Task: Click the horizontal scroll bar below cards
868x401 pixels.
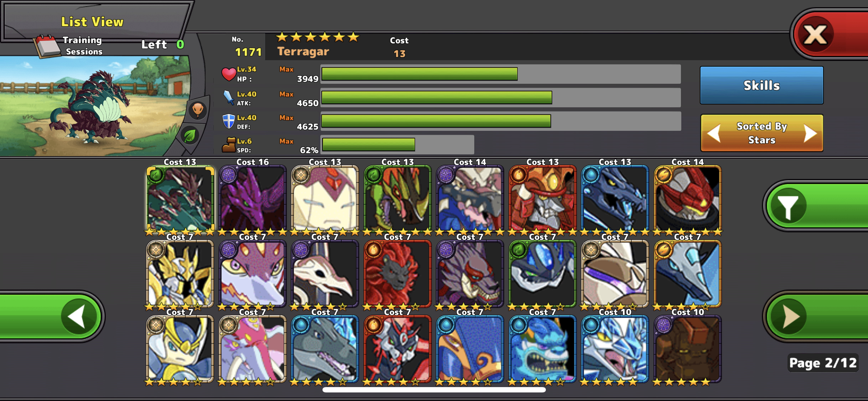Action: [x=434, y=390]
